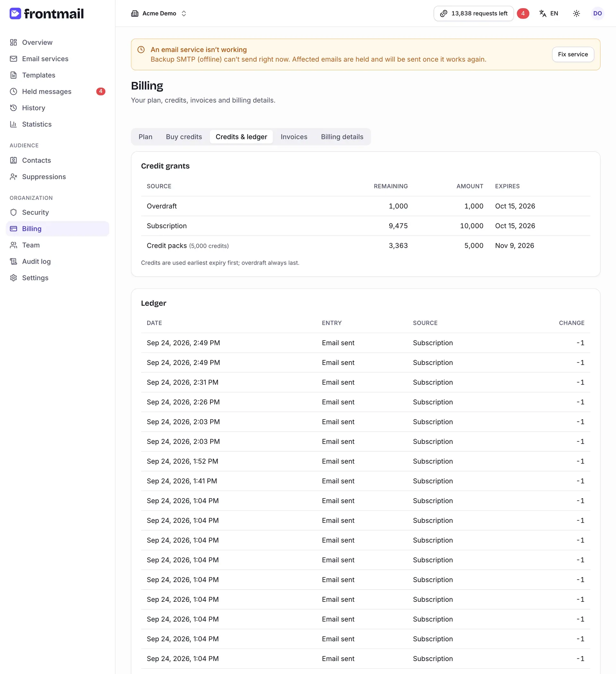Click the History rewind-clock icon

click(x=13, y=108)
